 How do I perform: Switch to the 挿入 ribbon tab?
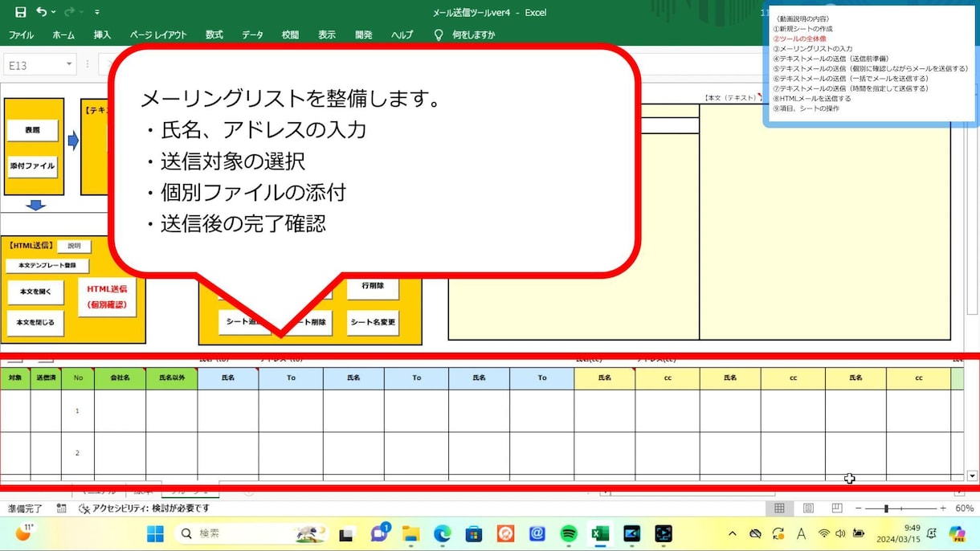coord(102,35)
